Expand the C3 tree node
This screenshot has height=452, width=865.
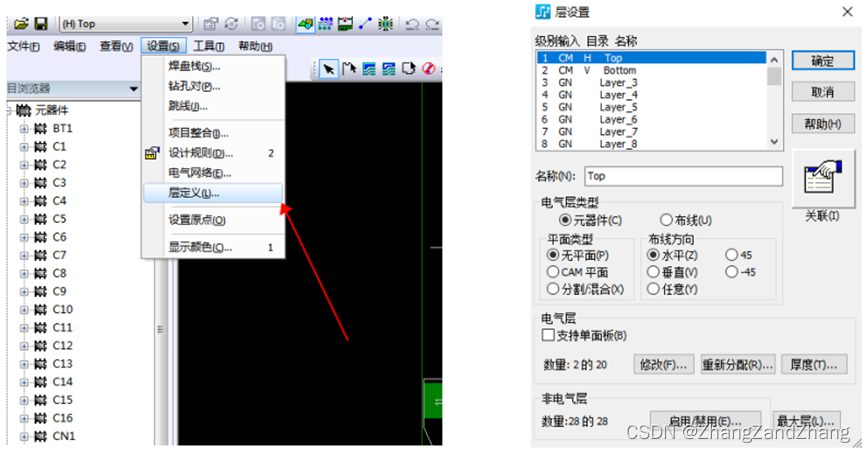(x=24, y=183)
